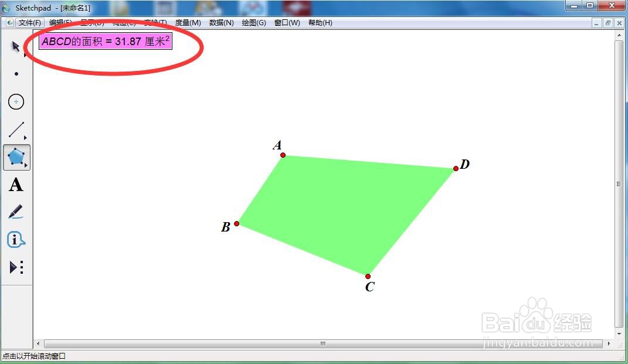628x364 pixels.
Task: Select the Compass circle tool
Action: point(16,102)
